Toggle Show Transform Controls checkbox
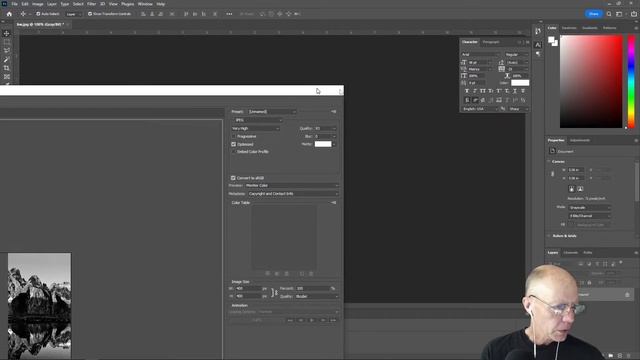640x360 pixels. 90,14
